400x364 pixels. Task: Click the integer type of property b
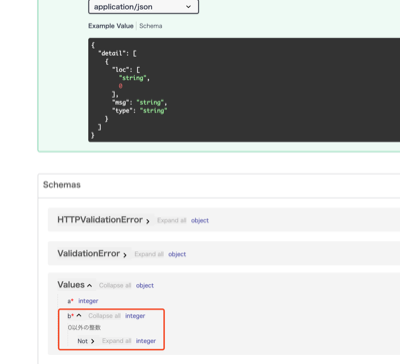135,316
